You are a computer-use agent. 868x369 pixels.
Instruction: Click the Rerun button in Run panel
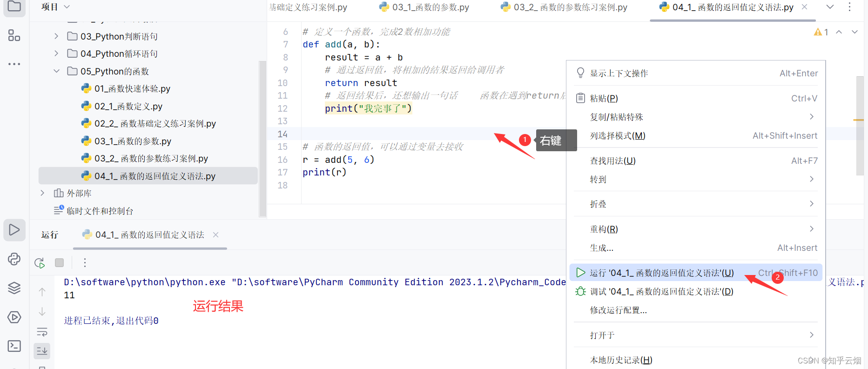click(40, 263)
